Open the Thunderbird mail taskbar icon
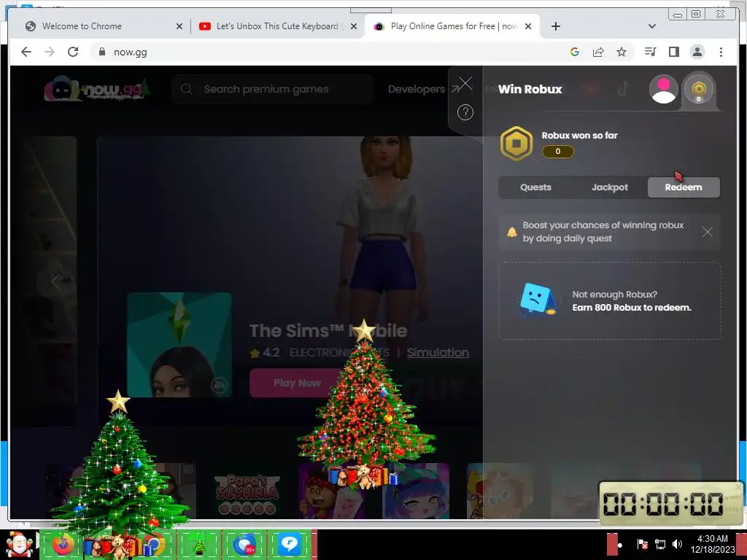 pos(244,545)
